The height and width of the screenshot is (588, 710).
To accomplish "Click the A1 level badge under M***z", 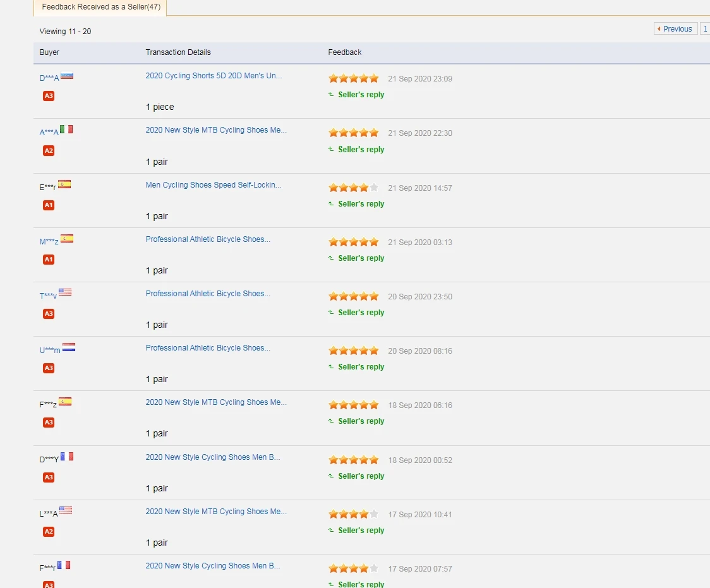I will 49,260.
